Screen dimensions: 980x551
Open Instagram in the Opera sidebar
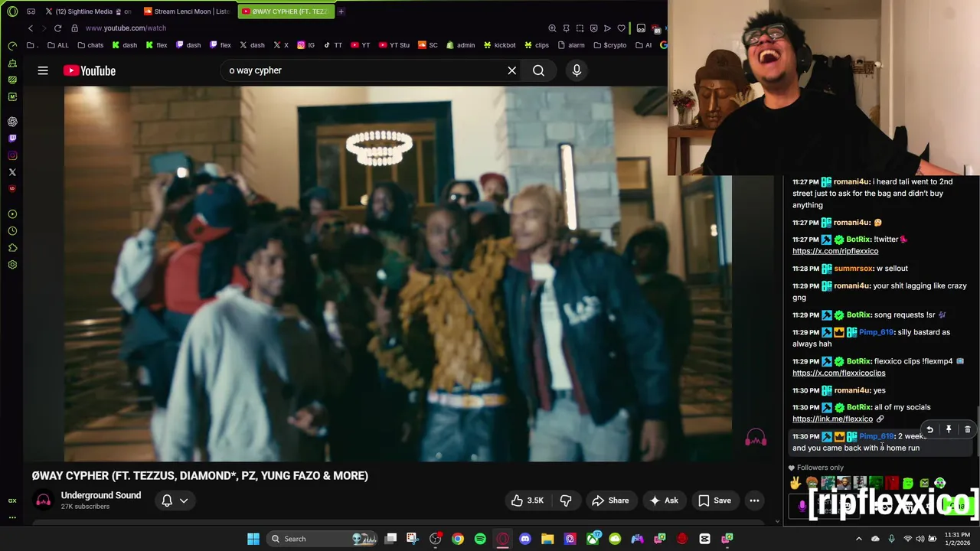12,155
